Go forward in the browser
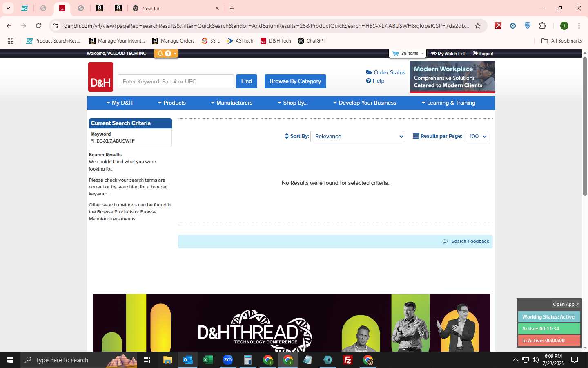588x368 pixels. tap(24, 26)
